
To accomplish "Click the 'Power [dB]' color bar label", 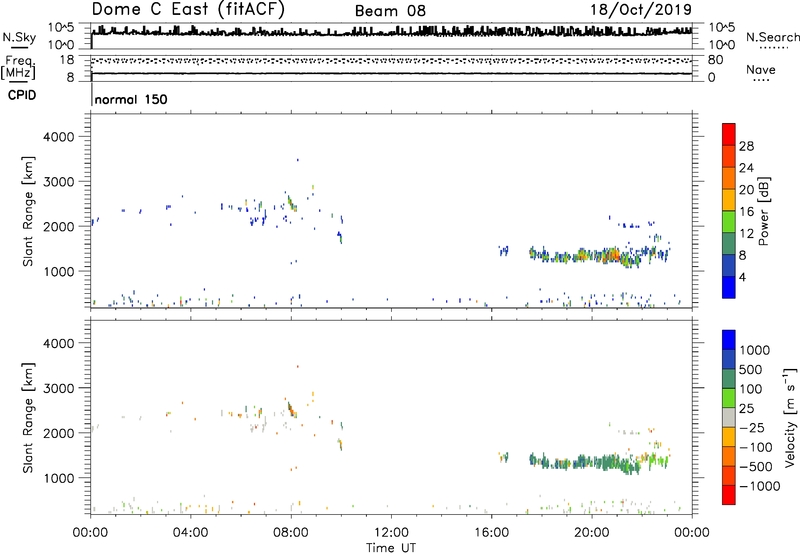I will (x=764, y=211).
